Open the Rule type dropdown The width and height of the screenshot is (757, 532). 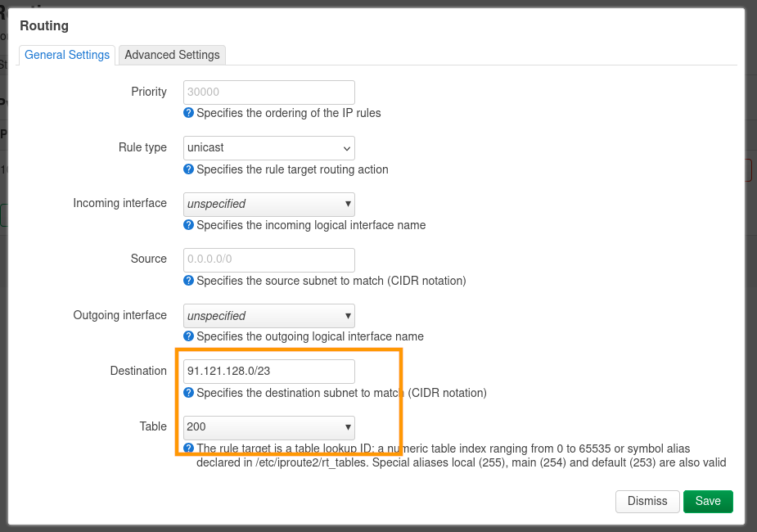[268, 148]
